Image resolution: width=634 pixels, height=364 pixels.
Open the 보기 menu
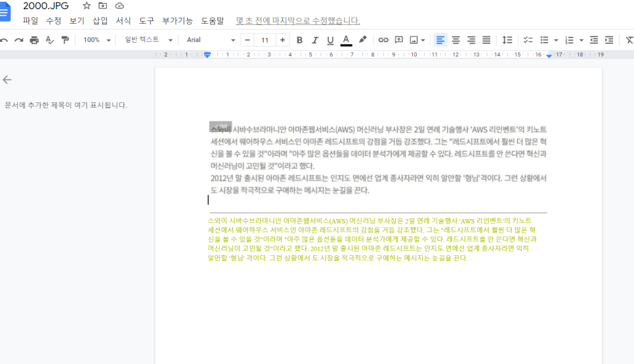click(x=77, y=20)
